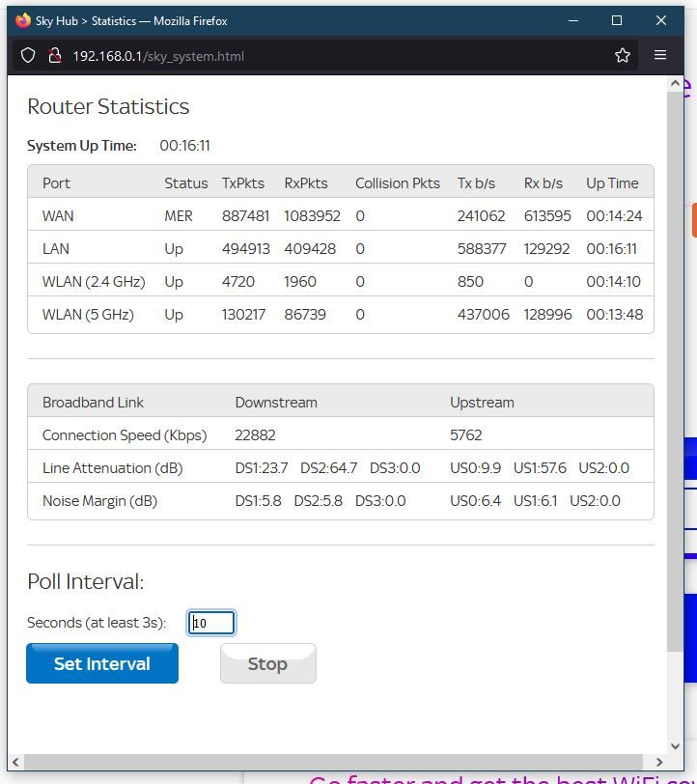Click 2.4 GHz up time 00:14:10
This screenshot has height=784, width=697.
[614, 282]
